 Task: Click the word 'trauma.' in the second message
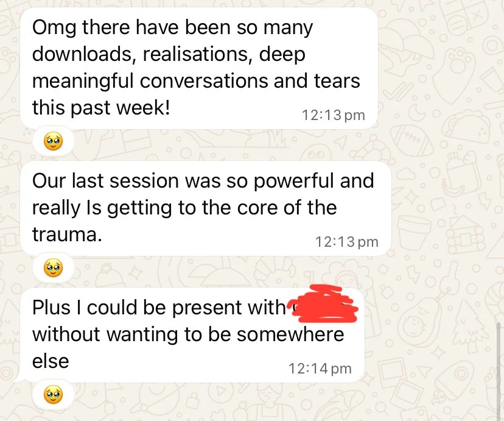(67, 235)
